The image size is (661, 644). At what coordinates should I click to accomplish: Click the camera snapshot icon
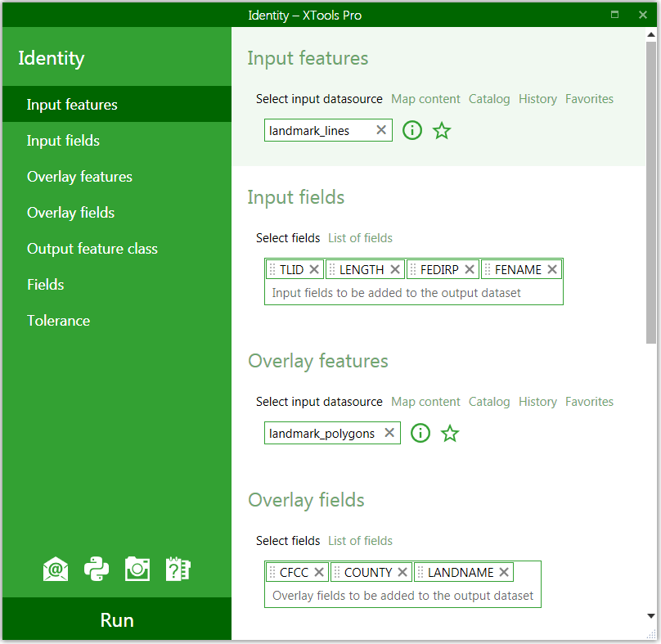pos(137,570)
